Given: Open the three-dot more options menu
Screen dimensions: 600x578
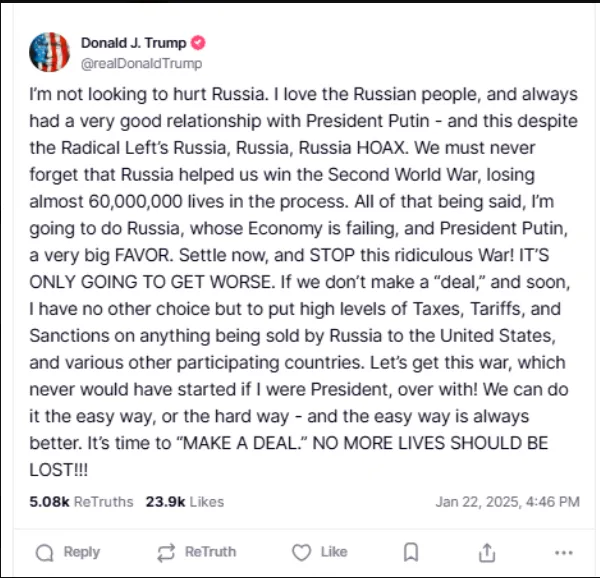Looking at the screenshot, I should click(x=564, y=552).
